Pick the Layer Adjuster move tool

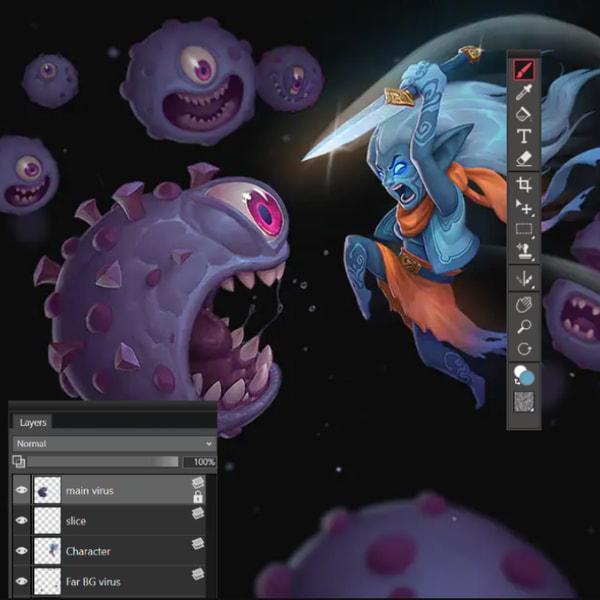(x=523, y=207)
